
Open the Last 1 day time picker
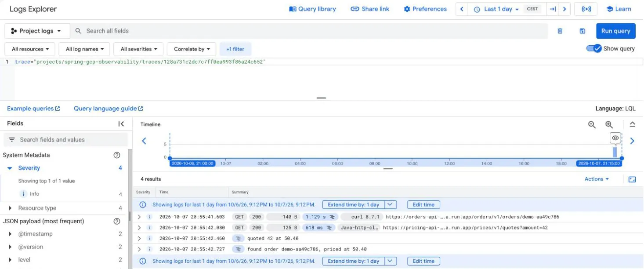click(x=497, y=9)
